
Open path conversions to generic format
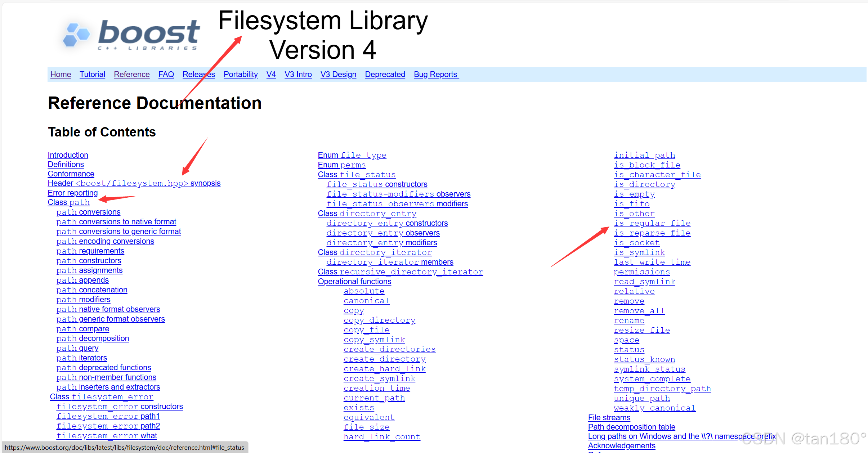coord(118,232)
